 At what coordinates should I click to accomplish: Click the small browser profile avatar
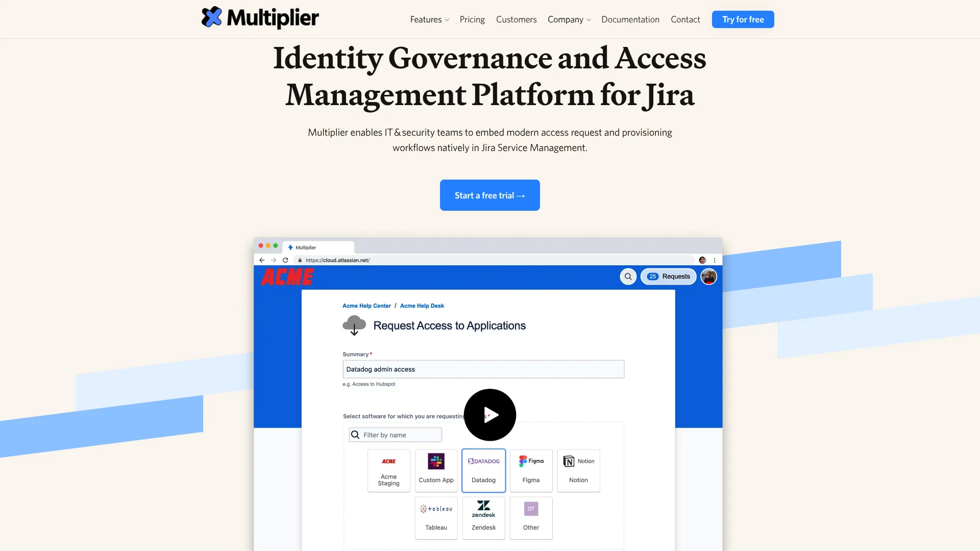point(702,260)
